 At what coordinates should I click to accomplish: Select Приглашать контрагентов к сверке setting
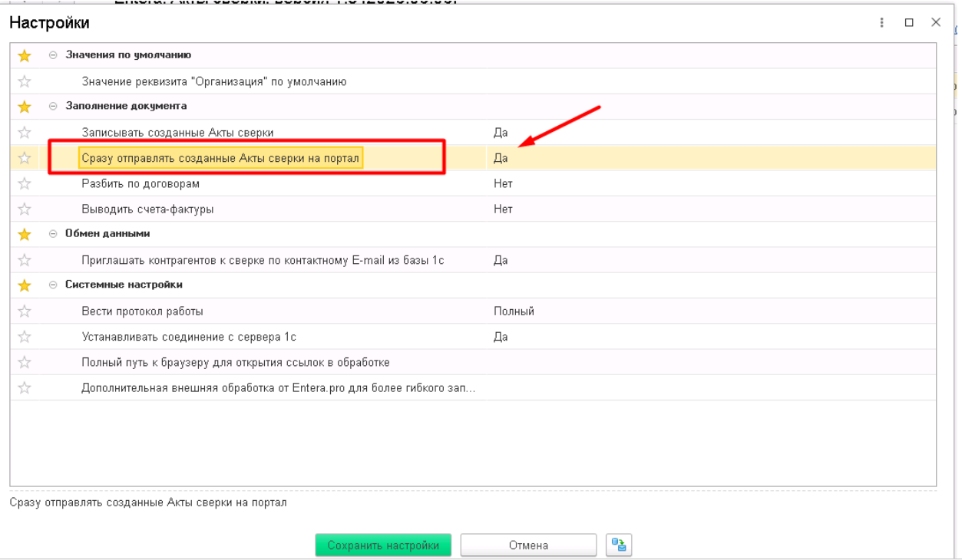(x=263, y=260)
